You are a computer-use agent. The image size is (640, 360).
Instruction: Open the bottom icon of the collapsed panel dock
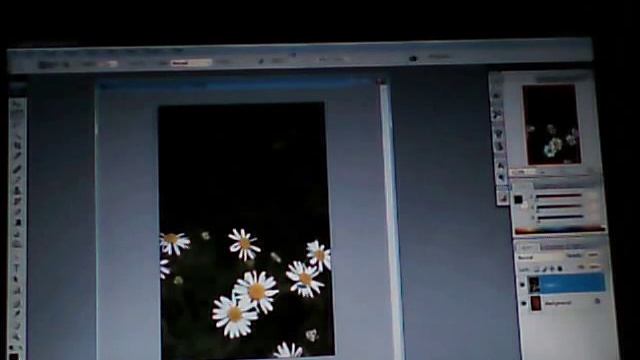502,198
